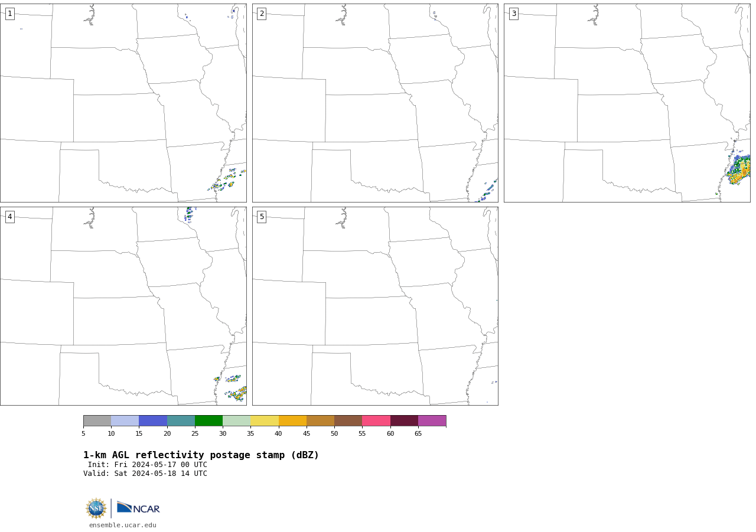Click the purple 65+ dBZ swatch
This screenshot has height=532, width=756.
(432, 421)
